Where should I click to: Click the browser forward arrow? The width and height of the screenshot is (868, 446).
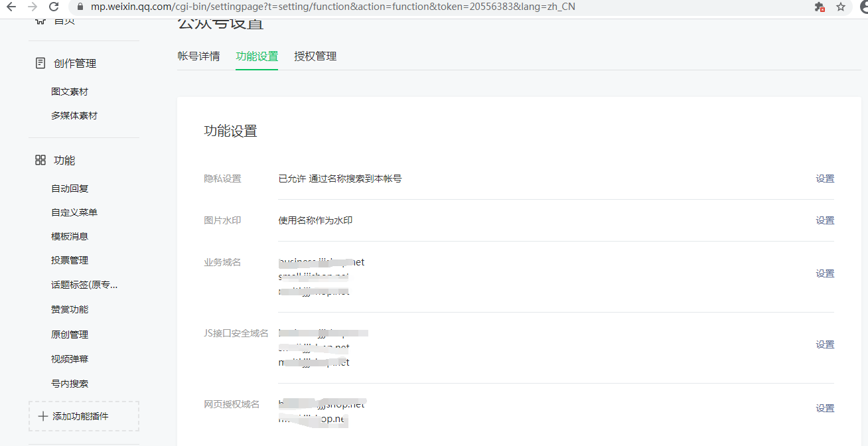tap(33, 7)
